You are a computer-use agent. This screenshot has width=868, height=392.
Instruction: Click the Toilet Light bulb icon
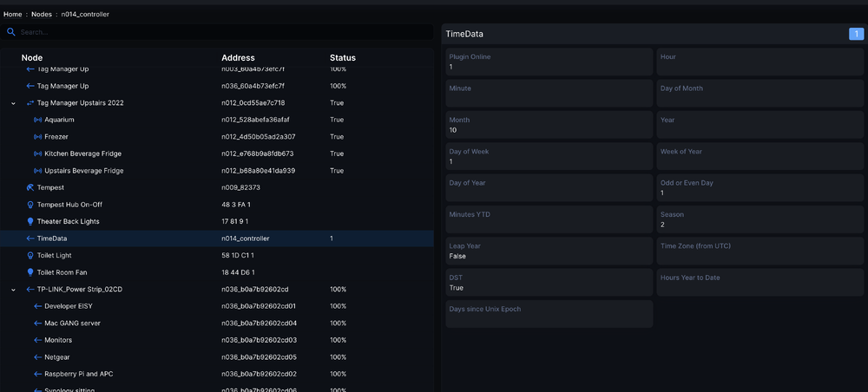(x=30, y=255)
